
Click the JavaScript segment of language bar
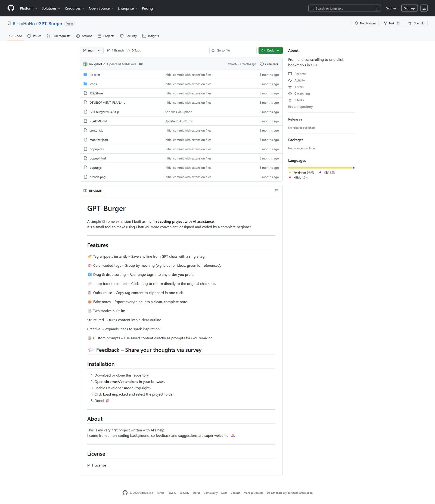320,168
